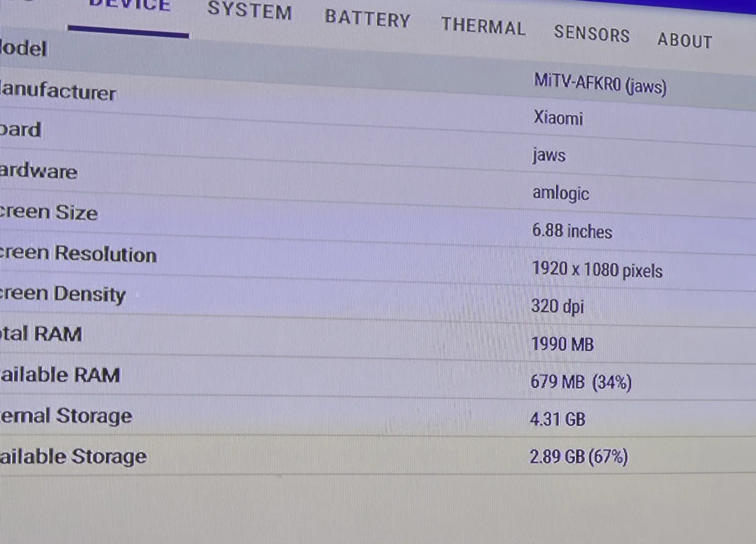This screenshot has width=756, height=544.
Task: Open the BATTERY tab
Action: [367, 19]
